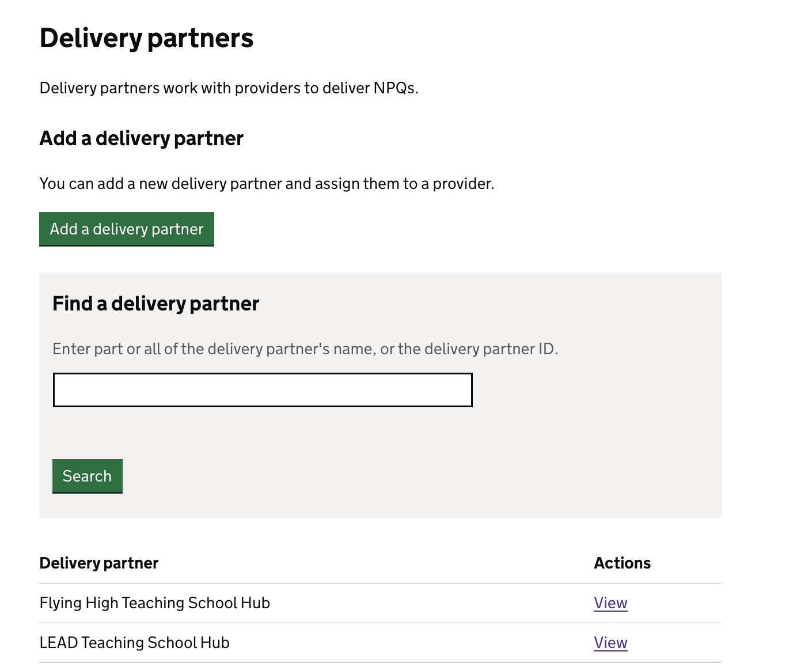Select the Delivery partner column header
Screen dimensions: 812x667
(x=98, y=563)
